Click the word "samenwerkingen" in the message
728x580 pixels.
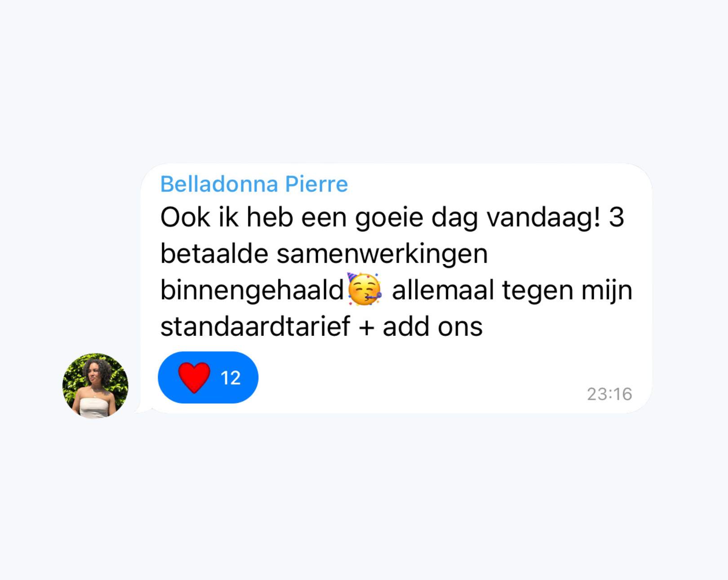click(382, 254)
